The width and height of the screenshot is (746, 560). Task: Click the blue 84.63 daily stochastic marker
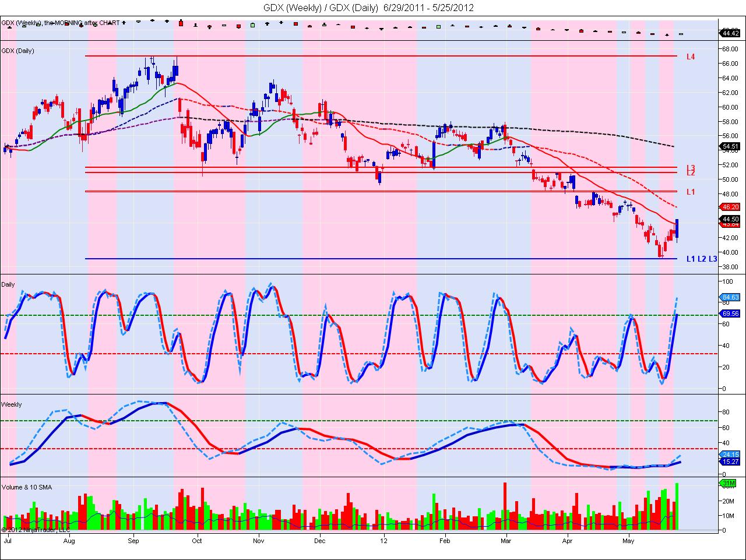(x=730, y=297)
